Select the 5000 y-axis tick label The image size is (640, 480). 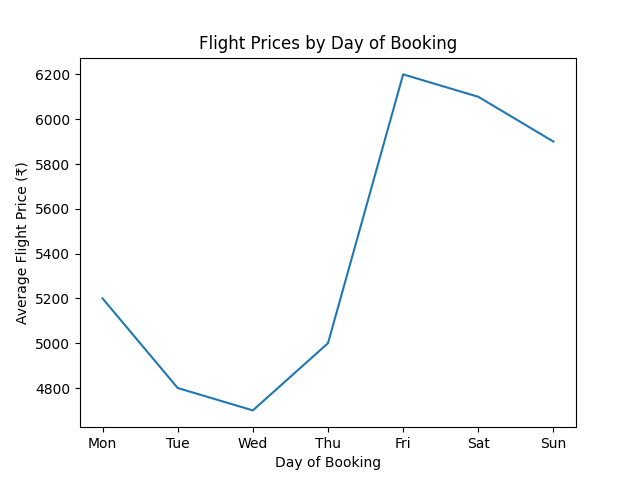55,344
